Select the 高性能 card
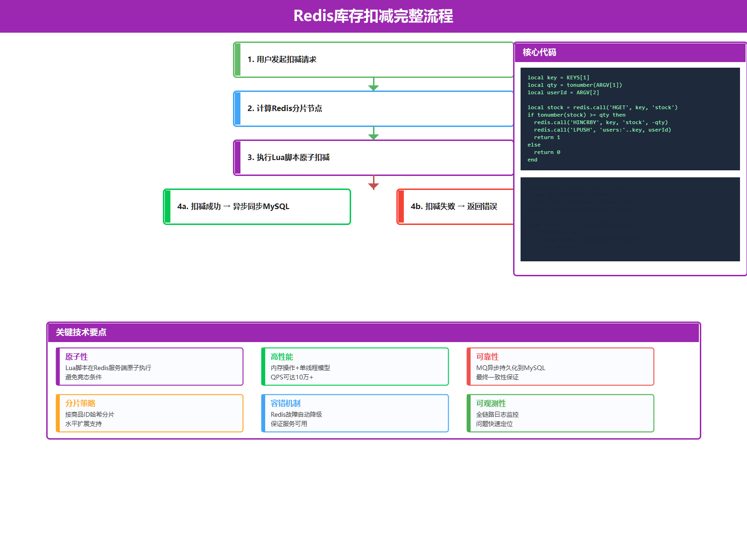 [355, 367]
